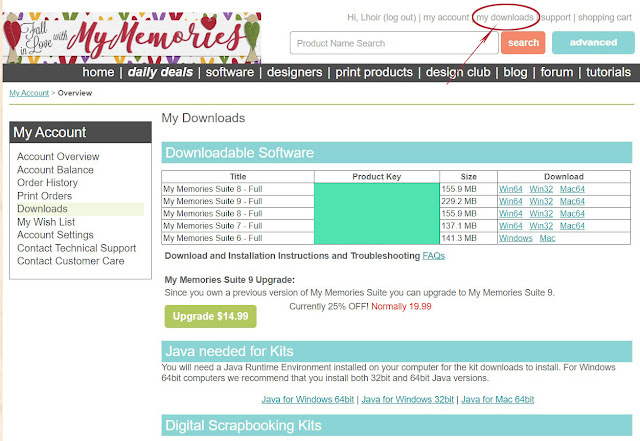Click the My Memories logo banner
This screenshot has width=640, height=441.
coord(132,38)
